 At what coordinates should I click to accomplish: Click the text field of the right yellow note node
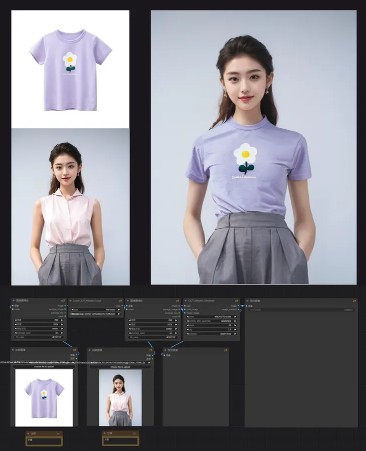(x=120, y=441)
